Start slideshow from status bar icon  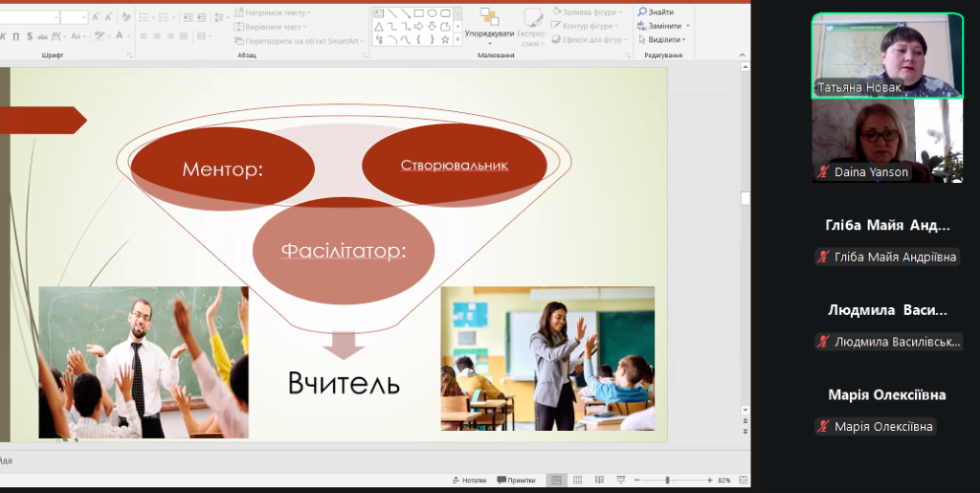(620, 480)
